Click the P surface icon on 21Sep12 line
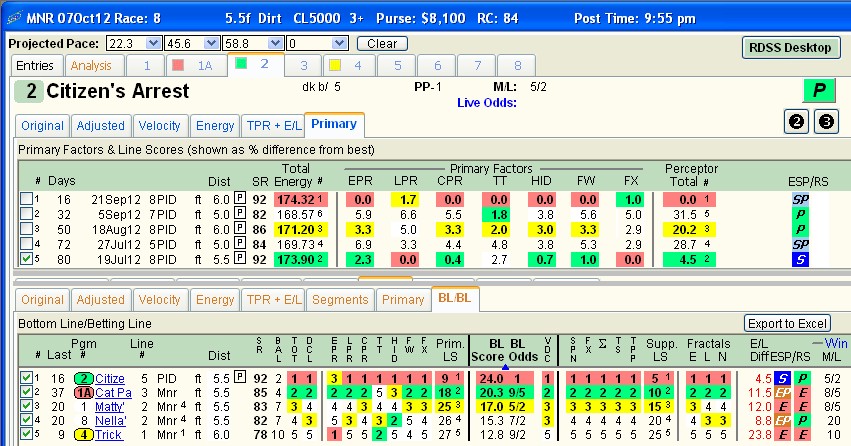The image size is (851, 446). 240,199
